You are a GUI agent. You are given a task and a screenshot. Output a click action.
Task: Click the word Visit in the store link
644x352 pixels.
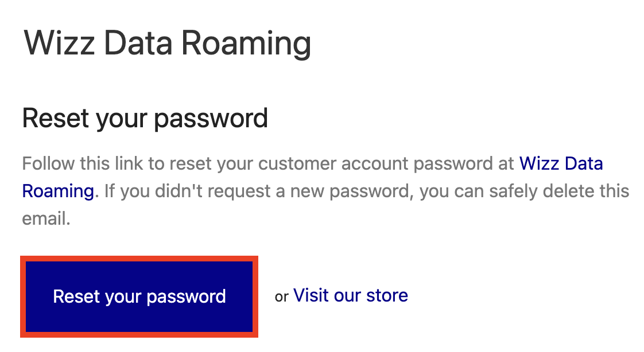(311, 295)
